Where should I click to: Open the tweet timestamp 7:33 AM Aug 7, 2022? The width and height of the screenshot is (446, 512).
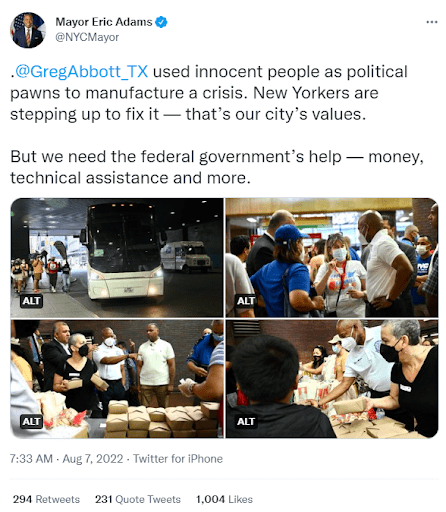coord(66,459)
